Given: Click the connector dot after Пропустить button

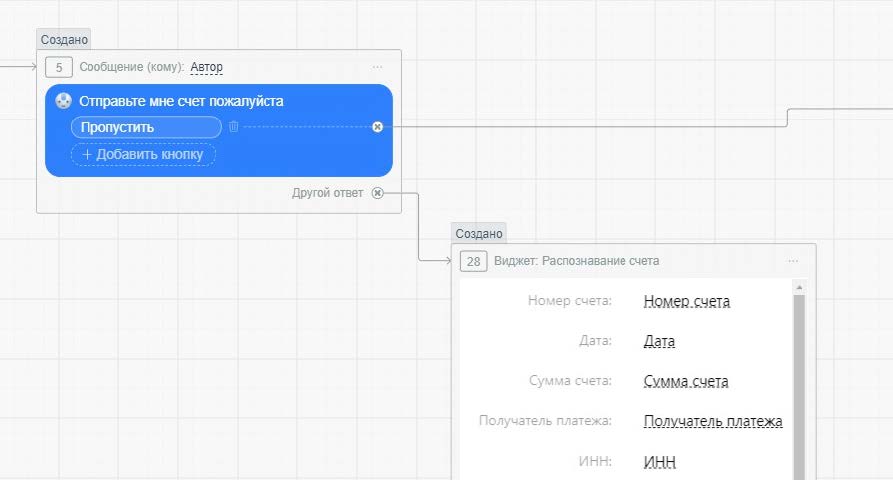Looking at the screenshot, I should point(377,127).
